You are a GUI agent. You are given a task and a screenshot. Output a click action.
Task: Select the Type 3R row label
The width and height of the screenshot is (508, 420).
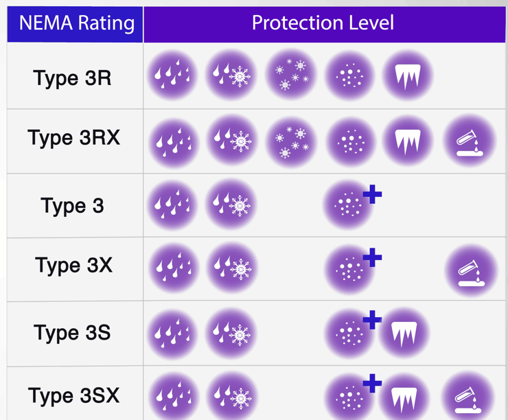point(72,78)
